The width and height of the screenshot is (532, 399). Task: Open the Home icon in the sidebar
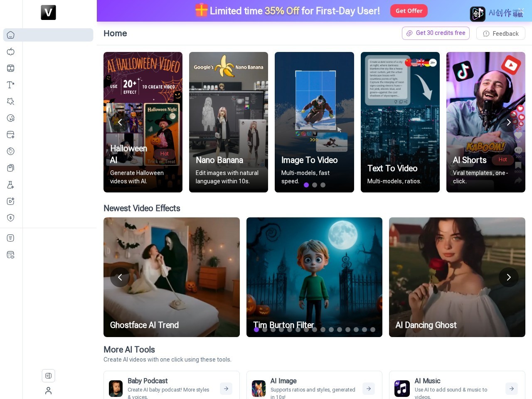click(11, 35)
